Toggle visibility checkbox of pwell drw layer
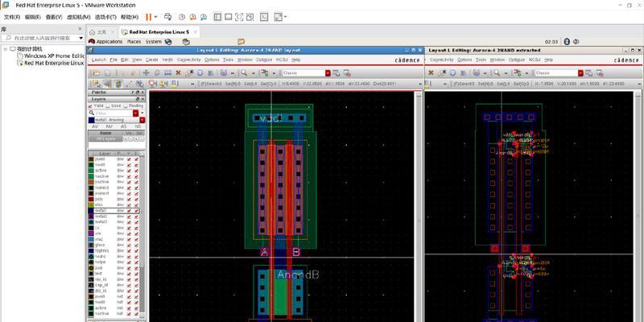 (129, 159)
